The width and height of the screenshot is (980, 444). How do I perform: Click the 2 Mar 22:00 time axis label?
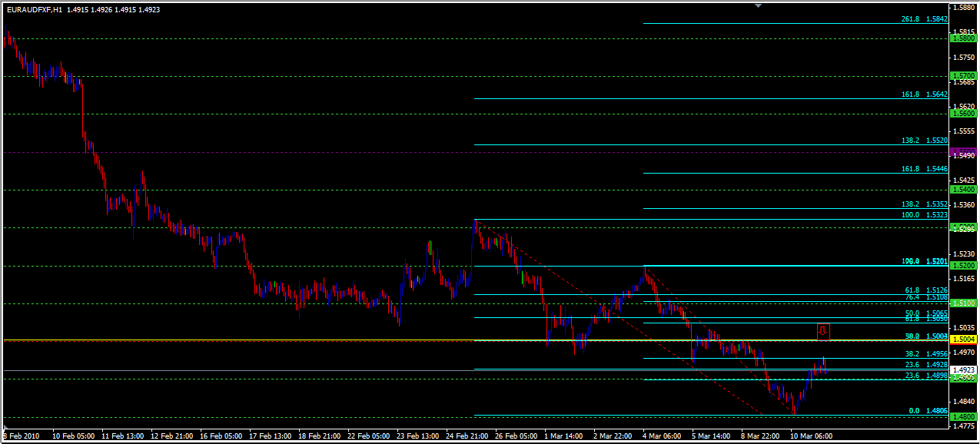[x=614, y=436]
